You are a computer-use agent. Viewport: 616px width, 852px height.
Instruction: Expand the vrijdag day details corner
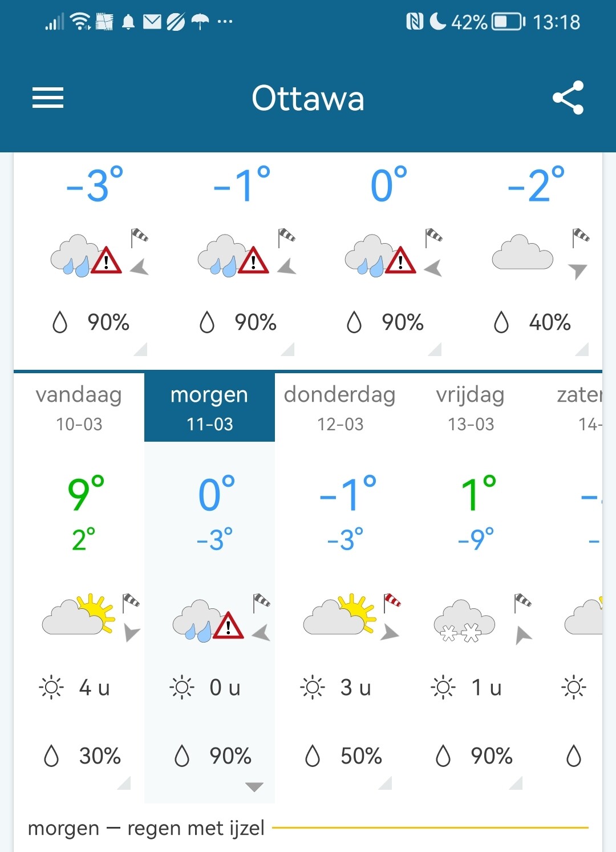point(516,784)
